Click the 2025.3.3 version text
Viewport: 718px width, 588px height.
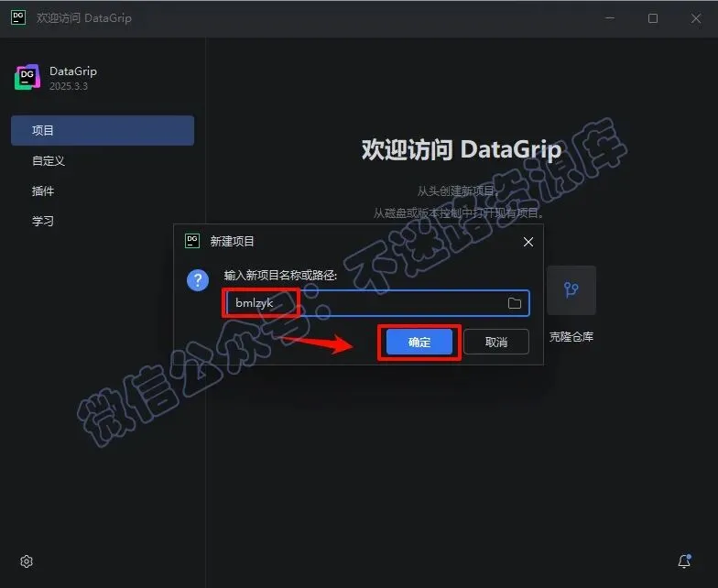[x=69, y=86]
